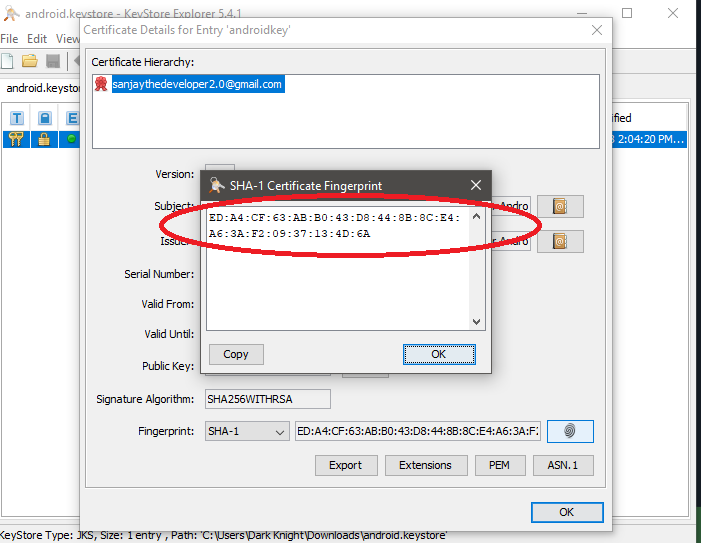701x543 pixels.
Task: Click the entry type T column header
Action: 17,118
